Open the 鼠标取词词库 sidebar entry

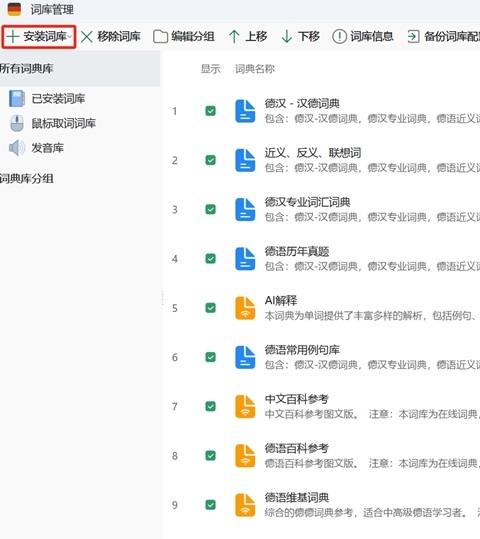pyautogui.click(x=64, y=123)
